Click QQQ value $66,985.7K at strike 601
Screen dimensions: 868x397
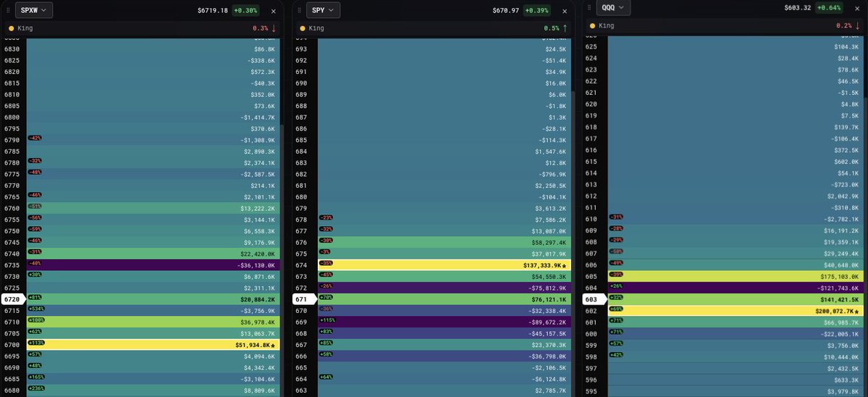tap(841, 322)
